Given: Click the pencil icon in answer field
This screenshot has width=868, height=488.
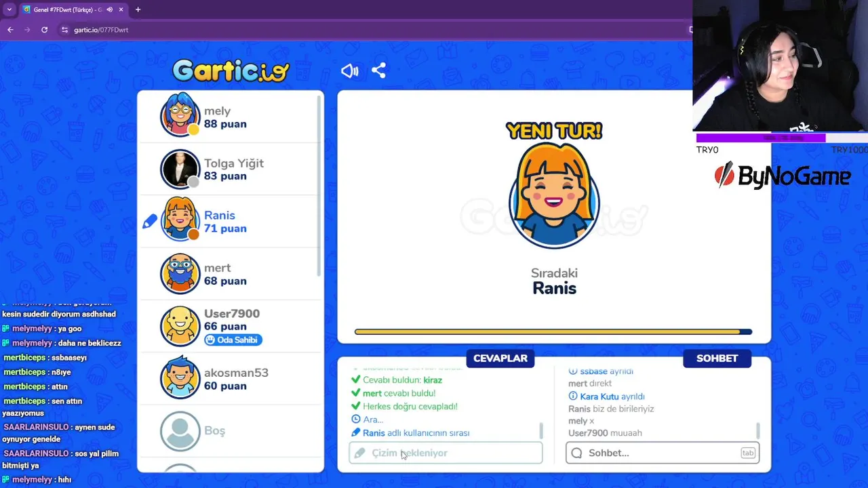Looking at the screenshot, I should point(359,453).
